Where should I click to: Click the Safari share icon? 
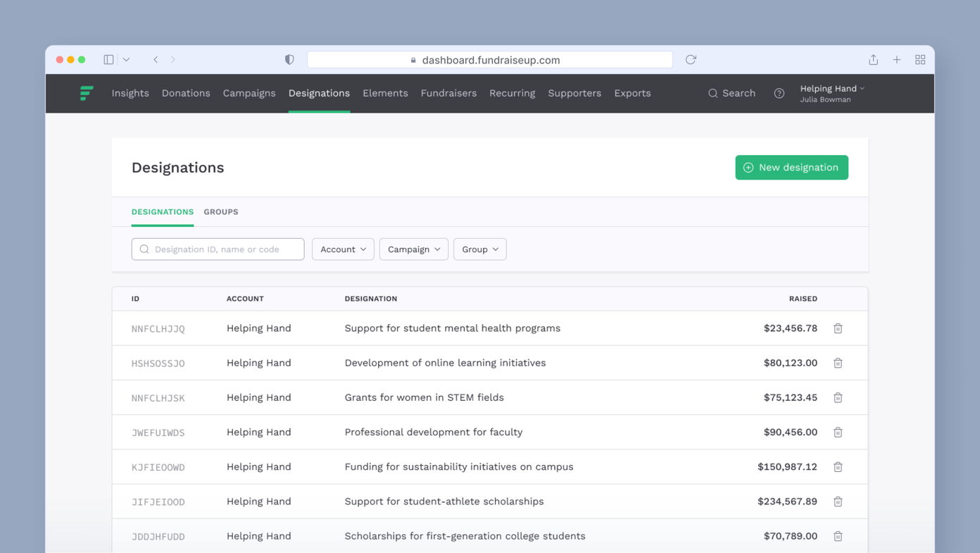click(873, 60)
